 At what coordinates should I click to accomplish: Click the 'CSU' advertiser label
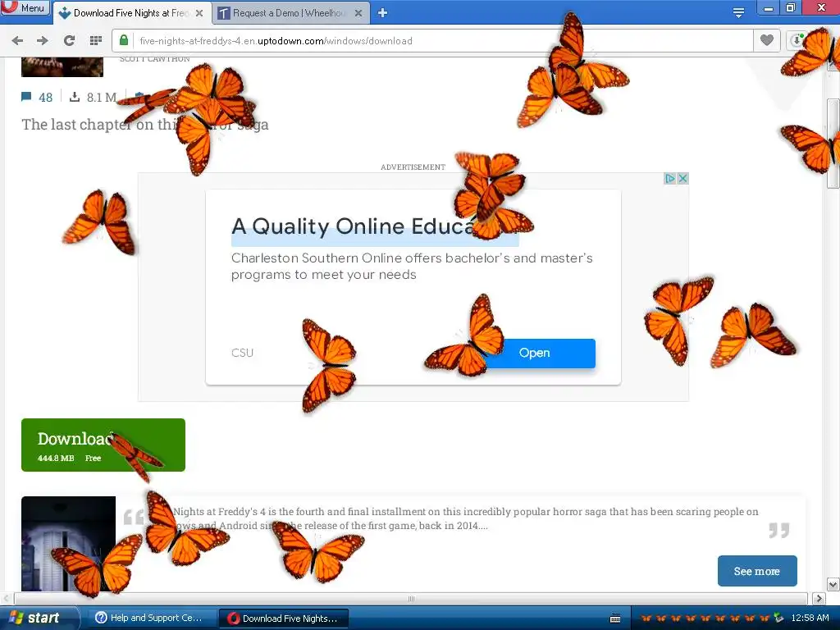(242, 353)
